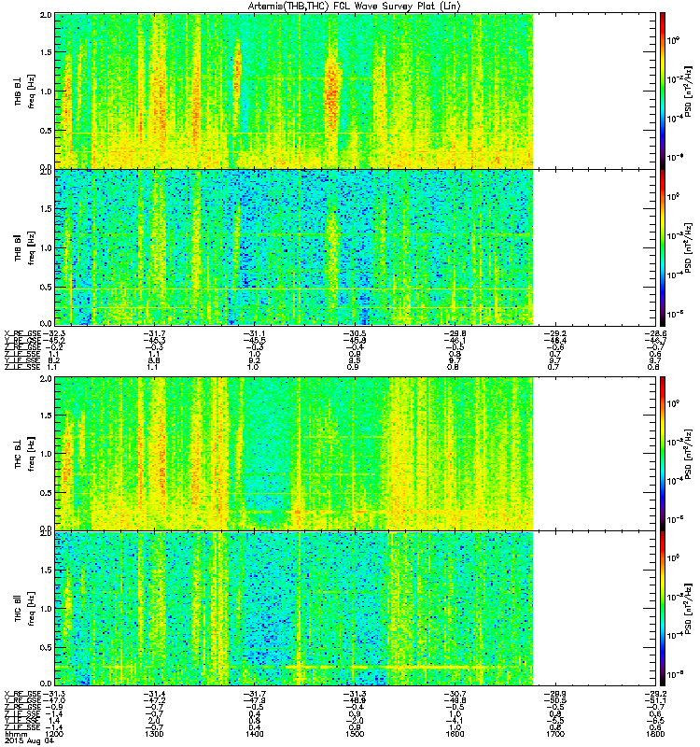Screen dimensions: 700x747
Task: Click the THC Y_RE_GSE value "-51.1"
Action: 655,700
